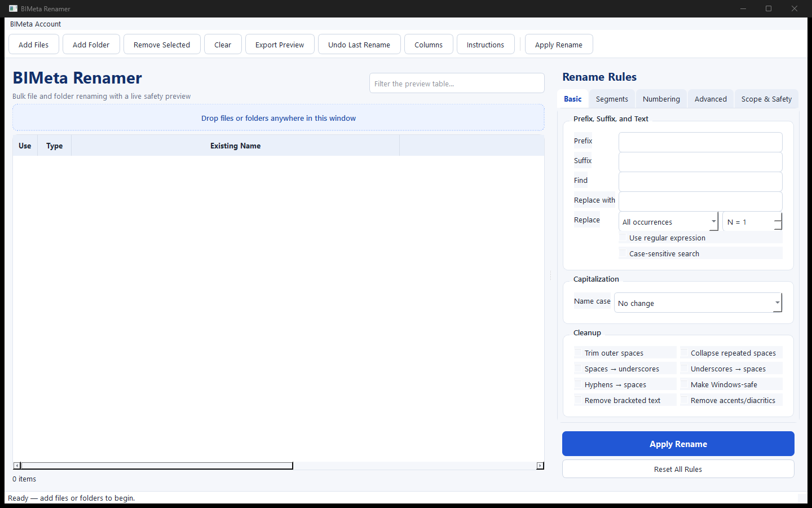Click Undo Last Rename button

[x=359, y=45]
